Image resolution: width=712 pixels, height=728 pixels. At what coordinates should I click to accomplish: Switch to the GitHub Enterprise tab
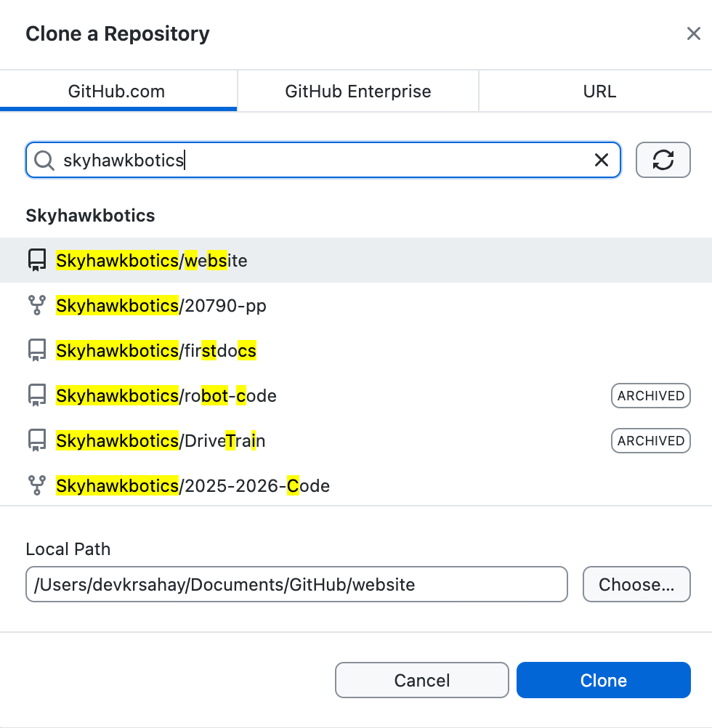click(357, 91)
